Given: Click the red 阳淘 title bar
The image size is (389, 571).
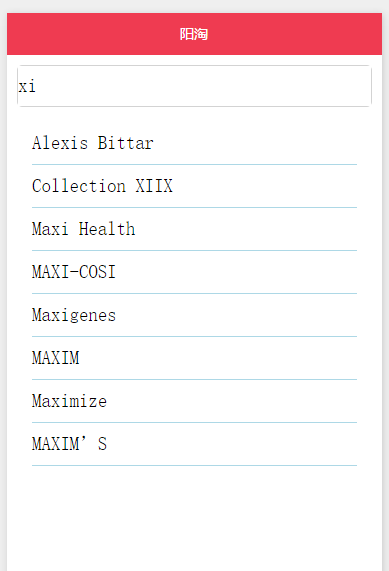Looking at the screenshot, I should (x=194, y=34).
